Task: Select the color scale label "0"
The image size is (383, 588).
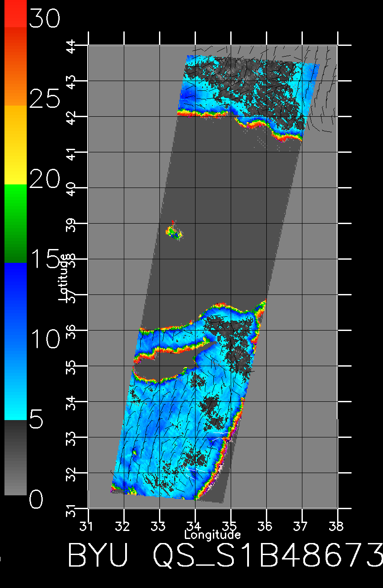Action: (37, 499)
